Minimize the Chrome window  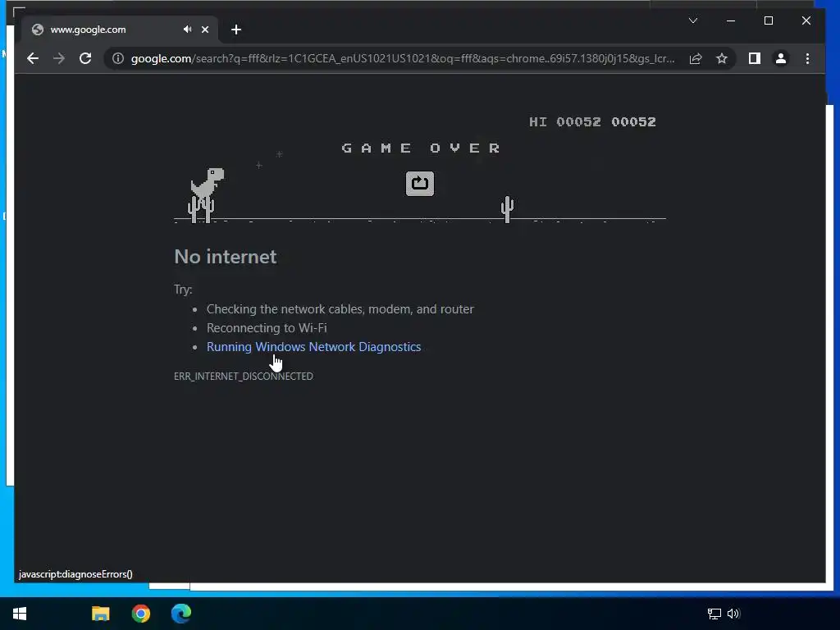(x=731, y=21)
